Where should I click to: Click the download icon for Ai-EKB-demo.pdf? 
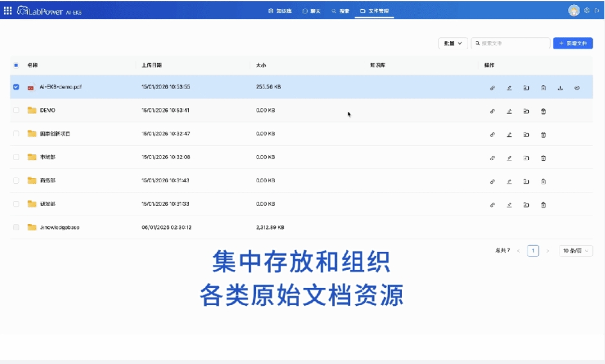[x=560, y=88]
